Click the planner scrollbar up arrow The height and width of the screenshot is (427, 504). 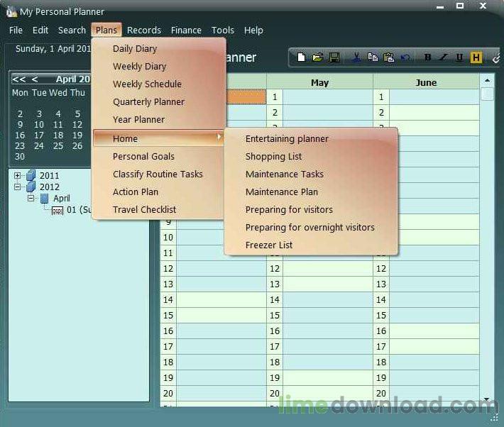(x=487, y=80)
